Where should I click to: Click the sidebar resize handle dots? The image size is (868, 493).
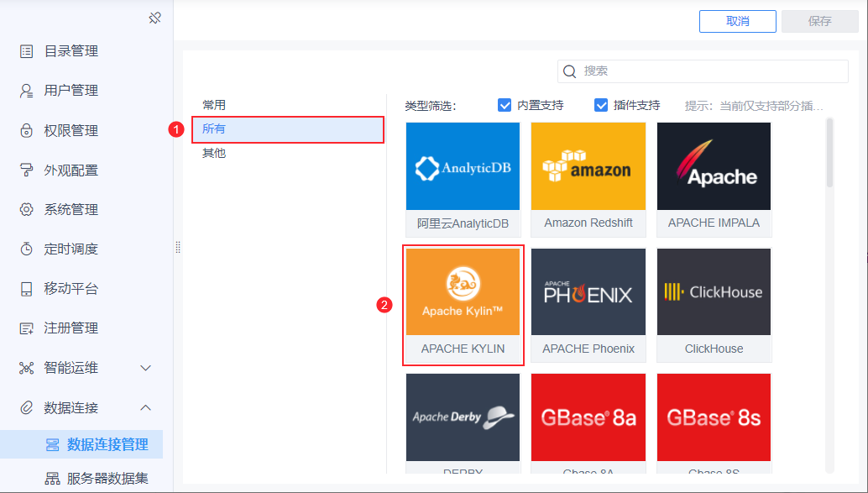pyautogui.click(x=178, y=248)
